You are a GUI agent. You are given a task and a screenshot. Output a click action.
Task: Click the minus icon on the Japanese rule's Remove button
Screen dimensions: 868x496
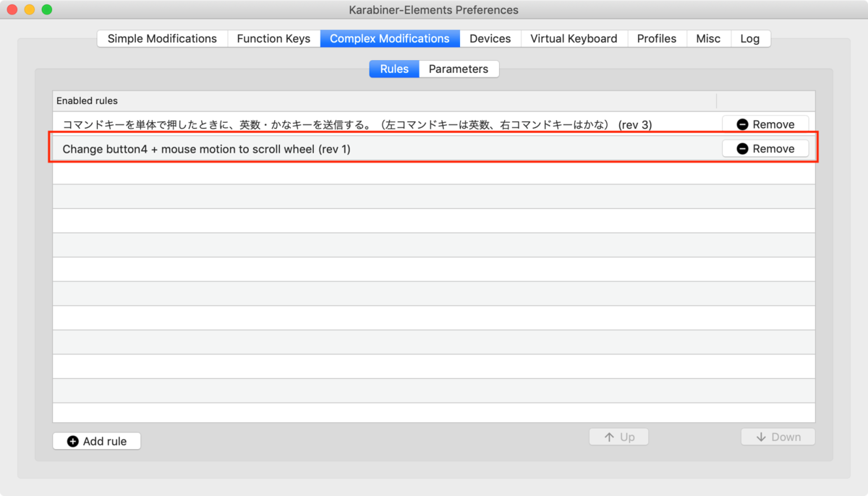[x=742, y=124]
